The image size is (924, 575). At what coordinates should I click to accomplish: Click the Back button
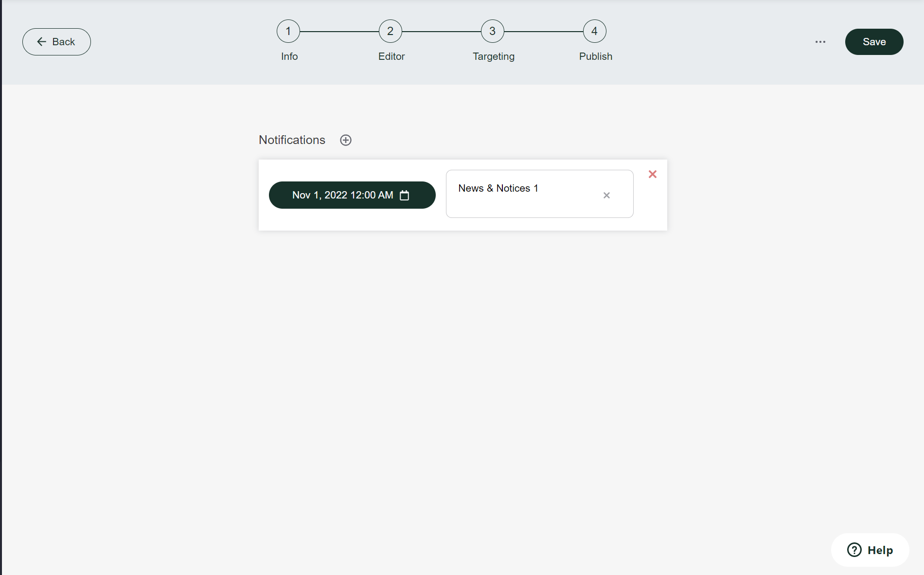(x=56, y=42)
